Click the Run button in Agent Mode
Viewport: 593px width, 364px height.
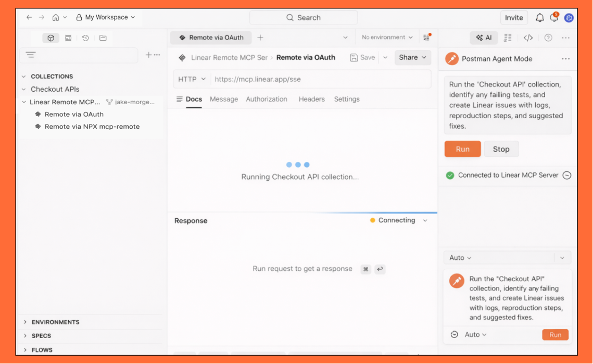(x=462, y=149)
